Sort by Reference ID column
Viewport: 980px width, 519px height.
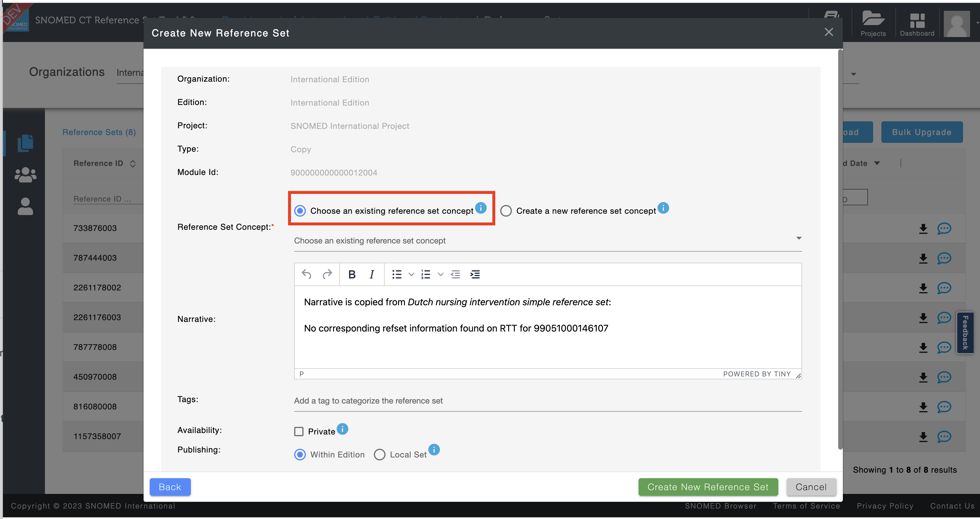click(133, 164)
